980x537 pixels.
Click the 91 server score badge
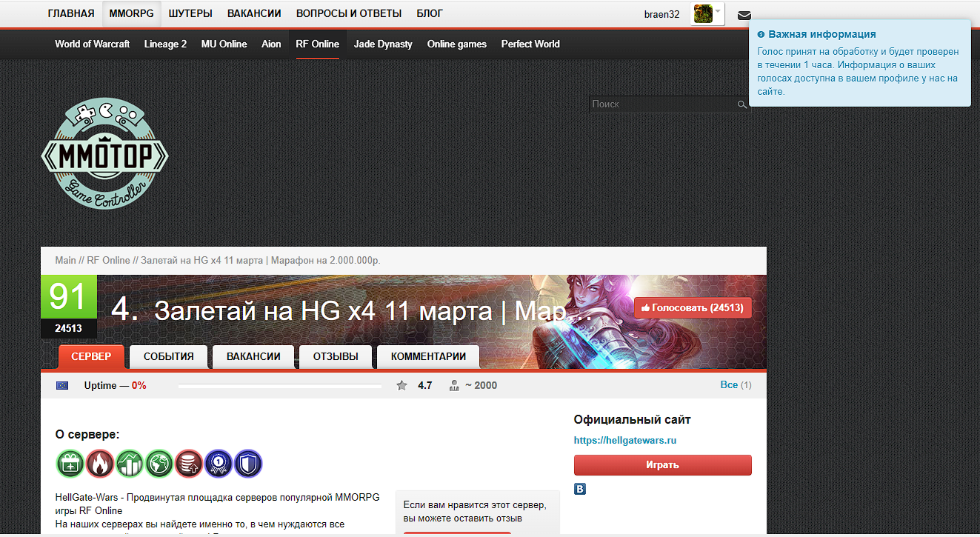pos(68,297)
